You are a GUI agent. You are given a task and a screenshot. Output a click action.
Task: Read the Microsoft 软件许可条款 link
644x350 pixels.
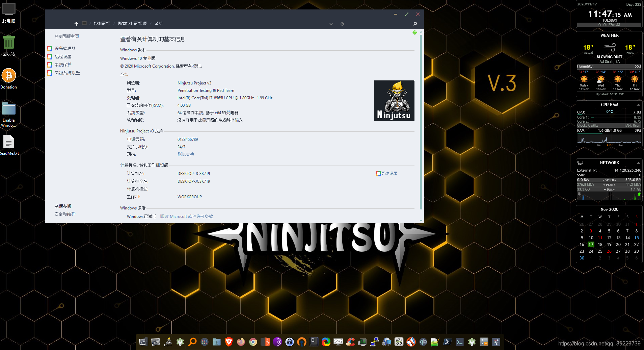coord(186,217)
